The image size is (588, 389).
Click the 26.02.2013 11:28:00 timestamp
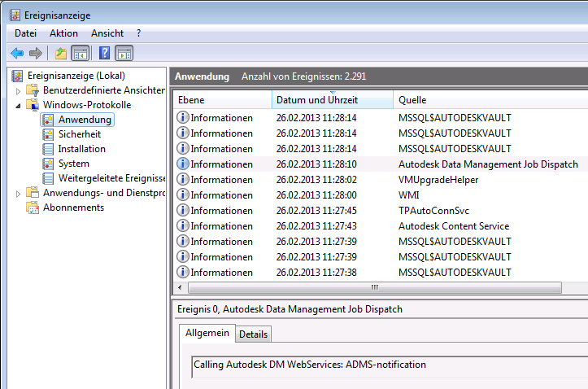[316, 195]
